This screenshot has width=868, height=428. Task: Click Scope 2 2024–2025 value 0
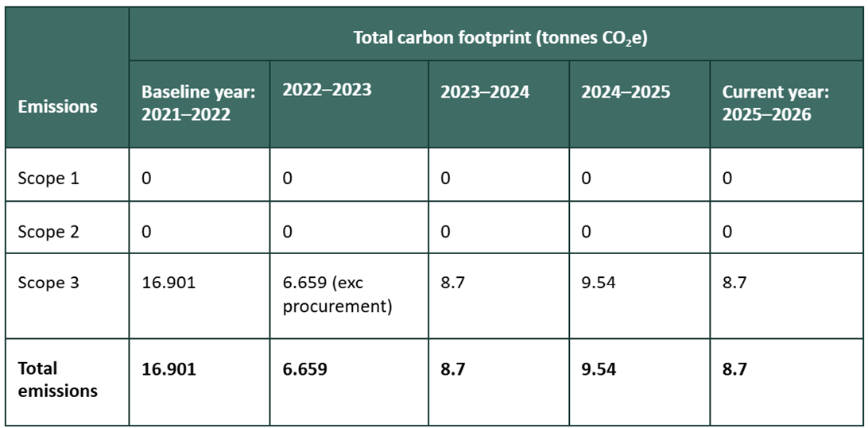point(586,231)
